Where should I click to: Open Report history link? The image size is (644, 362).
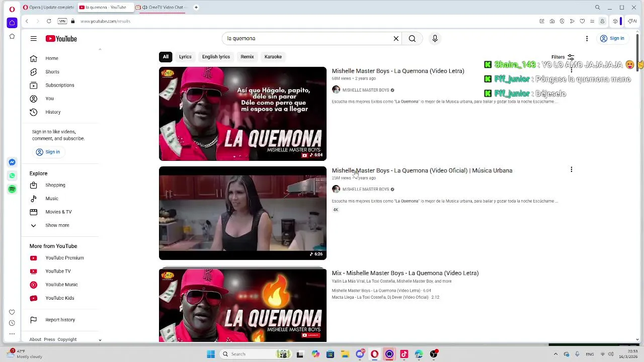point(60,320)
